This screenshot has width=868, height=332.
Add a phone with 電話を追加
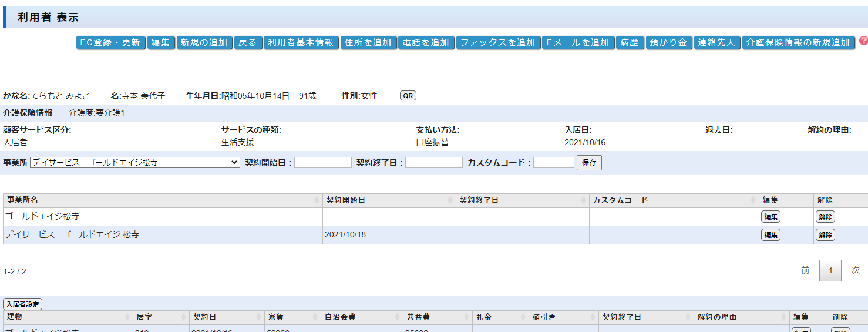point(426,42)
